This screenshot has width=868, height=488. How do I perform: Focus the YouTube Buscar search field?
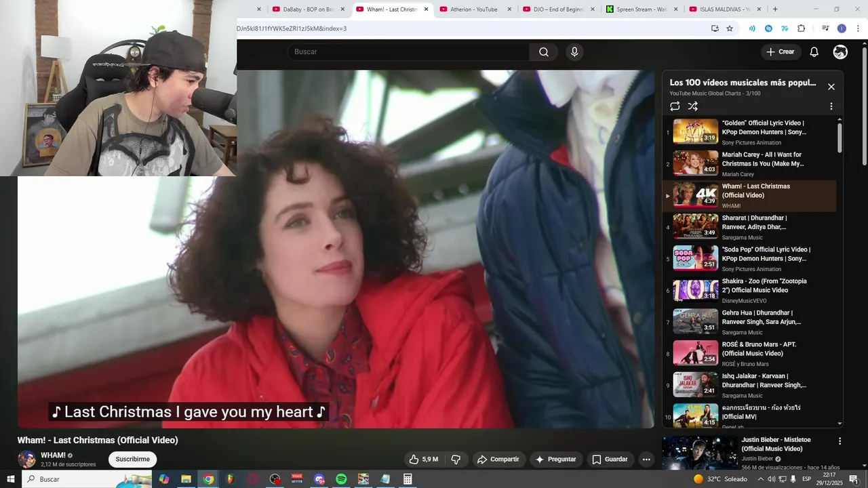click(408, 52)
